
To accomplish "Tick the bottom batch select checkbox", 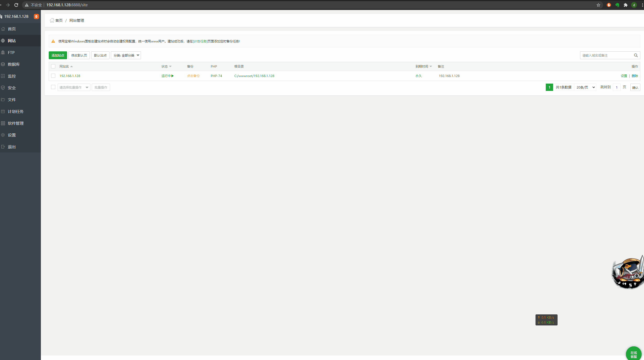I will click(x=53, y=87).
